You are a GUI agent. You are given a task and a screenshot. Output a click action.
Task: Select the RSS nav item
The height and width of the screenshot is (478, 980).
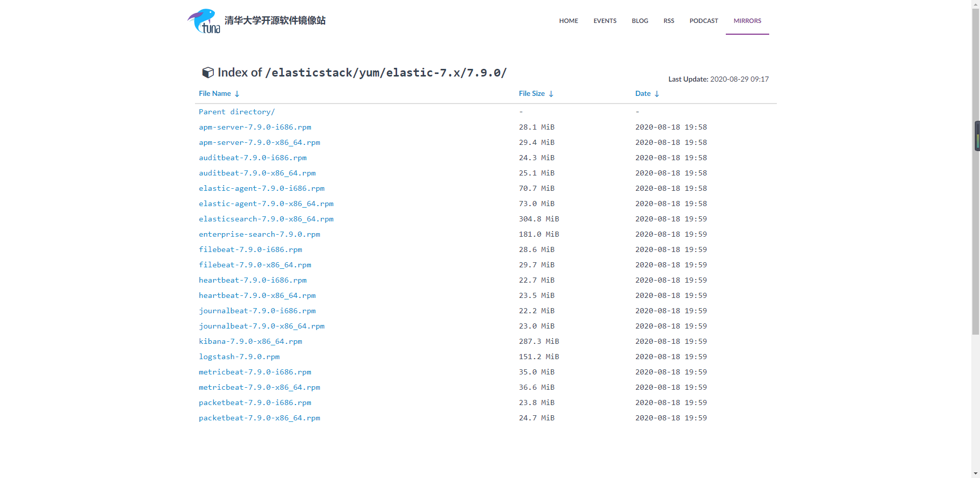click(x=669, y=21)
